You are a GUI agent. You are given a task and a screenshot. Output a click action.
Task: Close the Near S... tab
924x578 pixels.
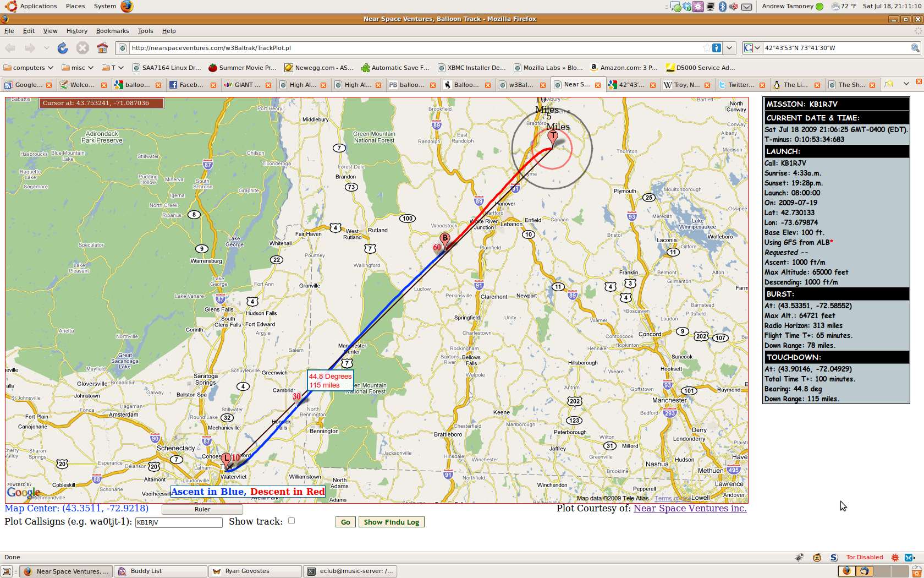tap(598, 85)
